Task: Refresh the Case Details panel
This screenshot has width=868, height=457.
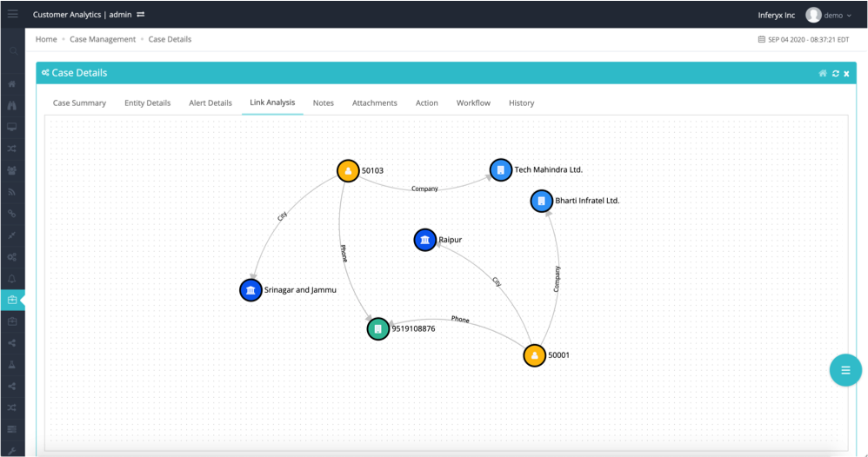Action: pos(835,73)
